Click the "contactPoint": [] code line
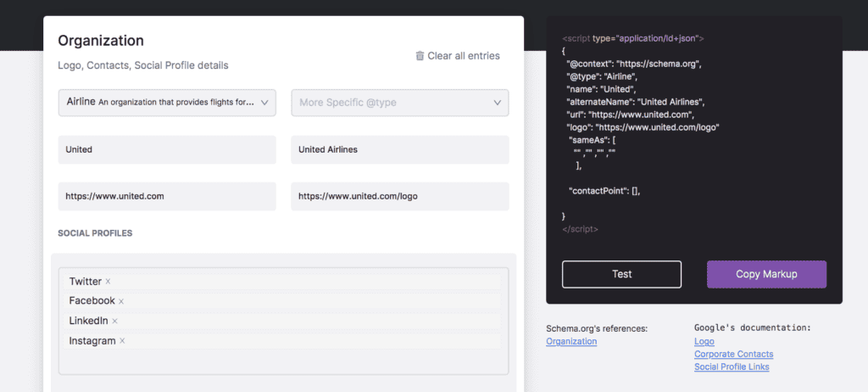Viewport: 868px width, 392px height. (x=604, y=191)
